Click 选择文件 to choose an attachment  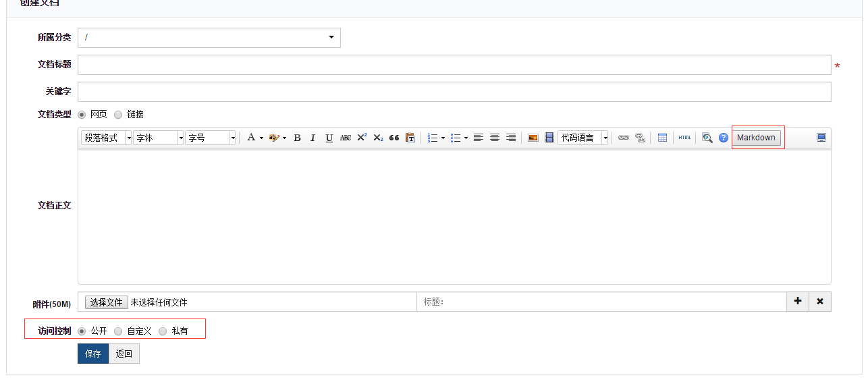[x=107, y=302]
